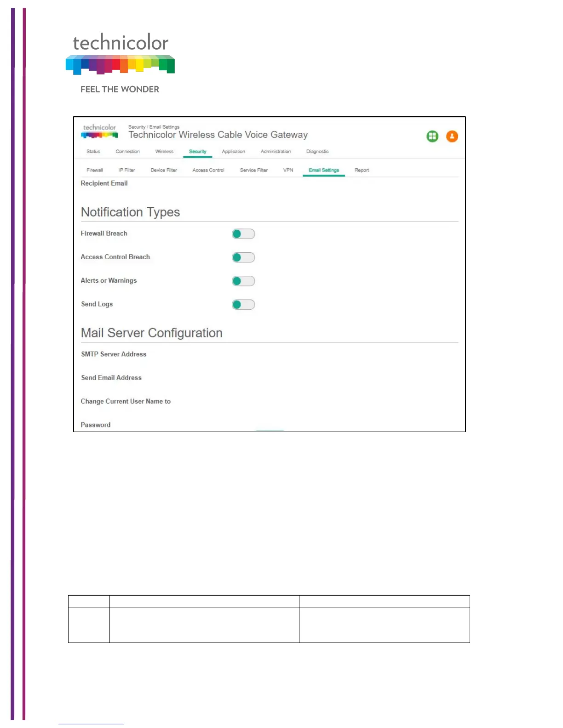Toggle the Send Logs switch
Screen dimensions: 563x728
[x=243, y=304]
